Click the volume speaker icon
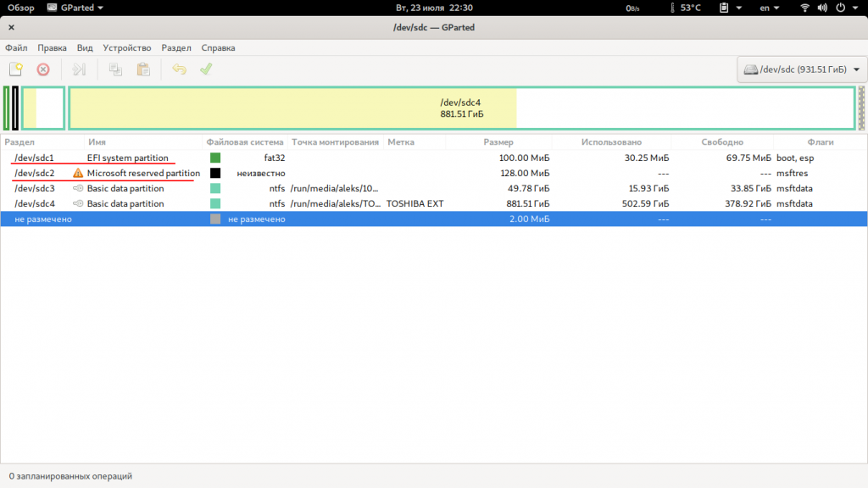 tap(822, 8)
